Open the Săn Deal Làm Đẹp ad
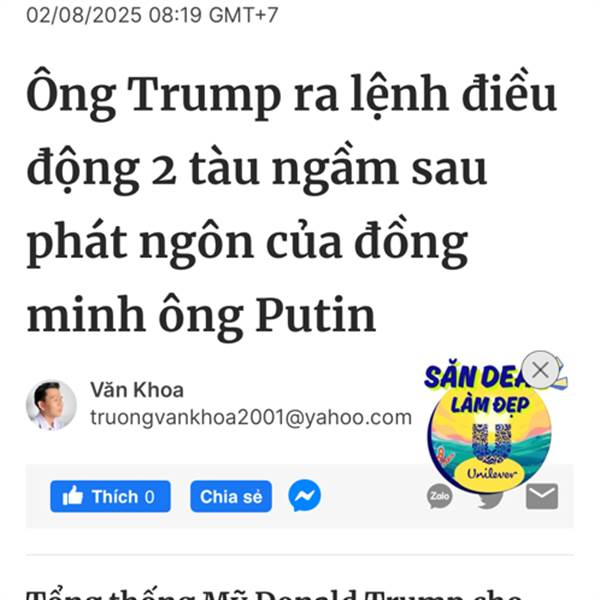 tap(490, 427)
